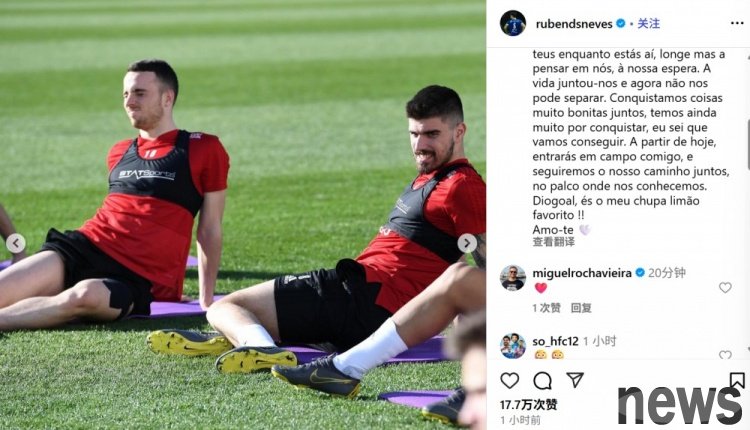Open so_hfc12 username link
This screenshot has width=750, height=430.
pos(555,341)
